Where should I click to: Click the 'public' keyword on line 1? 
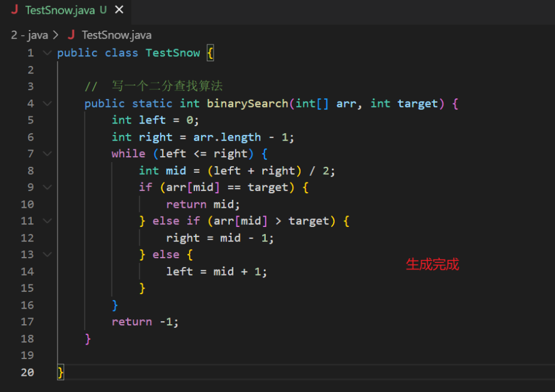tap(77, 53)
